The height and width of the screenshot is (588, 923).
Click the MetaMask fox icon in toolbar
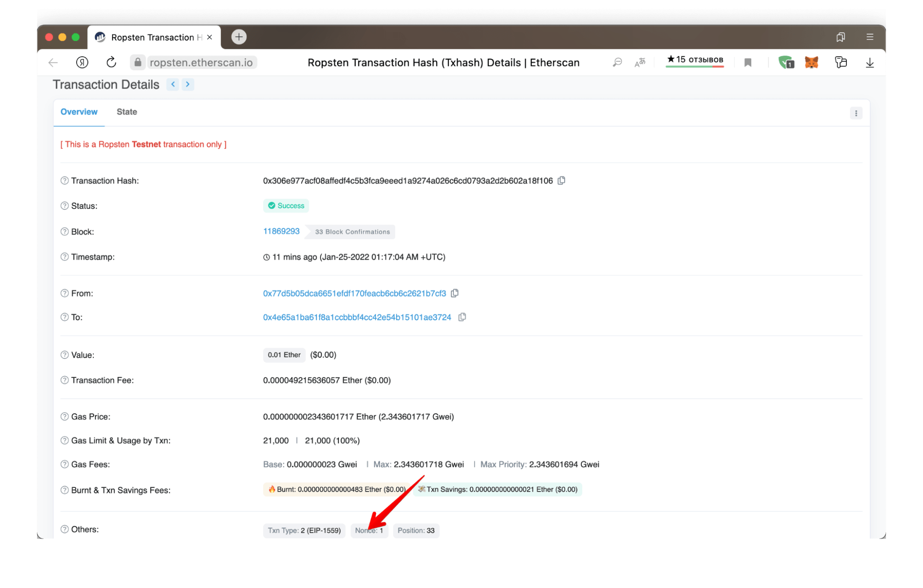(811, 62)
